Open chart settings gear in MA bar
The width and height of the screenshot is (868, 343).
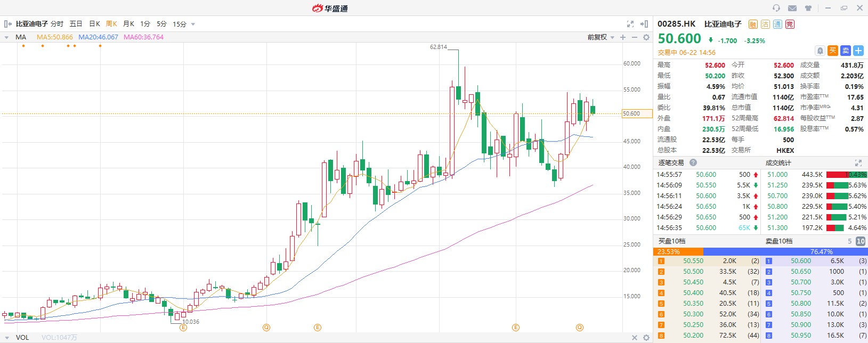[646, 37]
